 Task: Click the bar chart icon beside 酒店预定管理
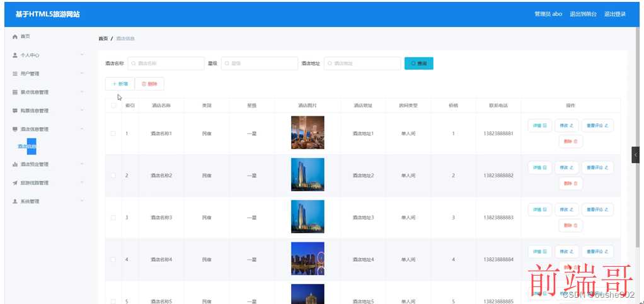[15, 164]
